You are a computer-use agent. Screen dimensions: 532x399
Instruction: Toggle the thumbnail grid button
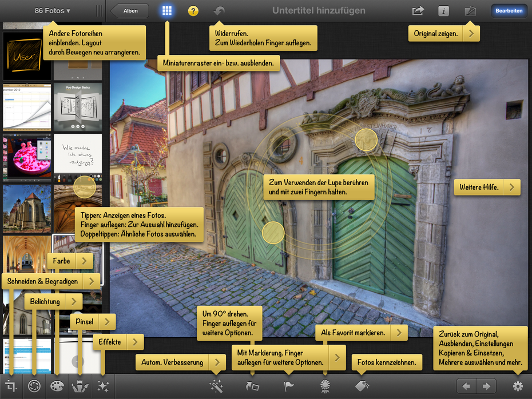166,11
